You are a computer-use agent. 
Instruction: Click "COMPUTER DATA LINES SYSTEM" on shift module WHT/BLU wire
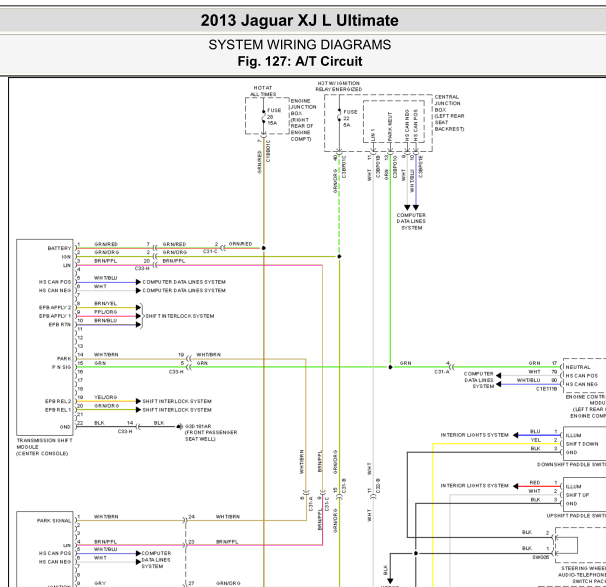184,282
